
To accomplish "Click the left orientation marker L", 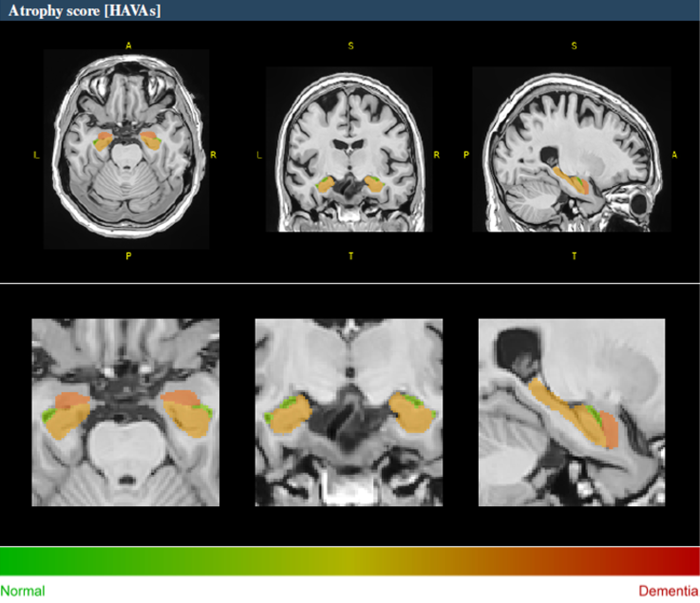I will point(36,156).
